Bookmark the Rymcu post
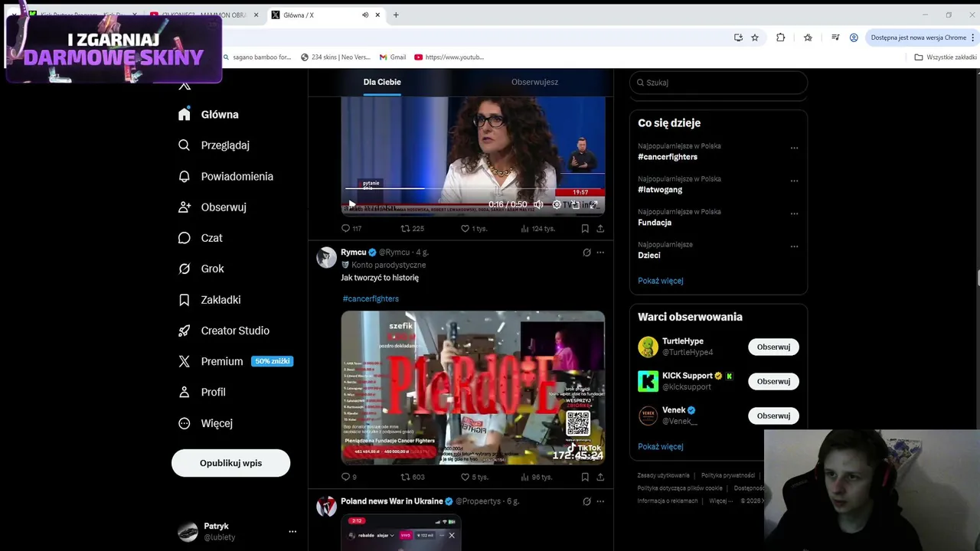Image resolution: width=980 pixels, height=551 pixels. click(585, 477)
